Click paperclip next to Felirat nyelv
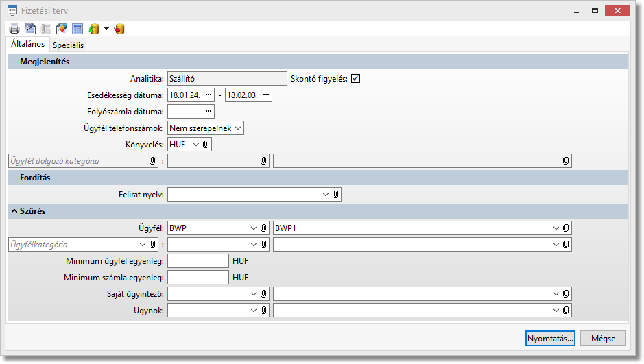Image resolution: width=644 pixels, height=364 pixels. [x=335, y=195]
